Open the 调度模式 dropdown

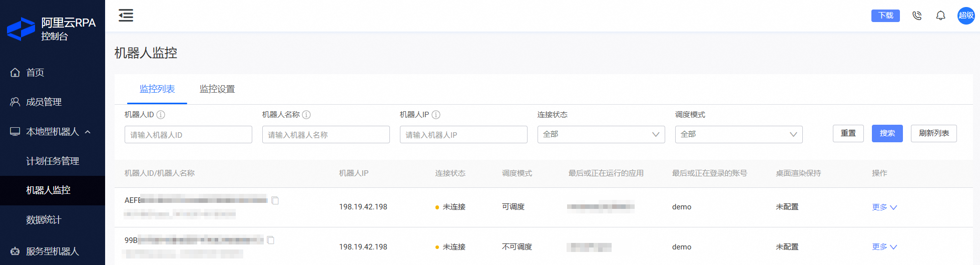(x=739, y=134)
